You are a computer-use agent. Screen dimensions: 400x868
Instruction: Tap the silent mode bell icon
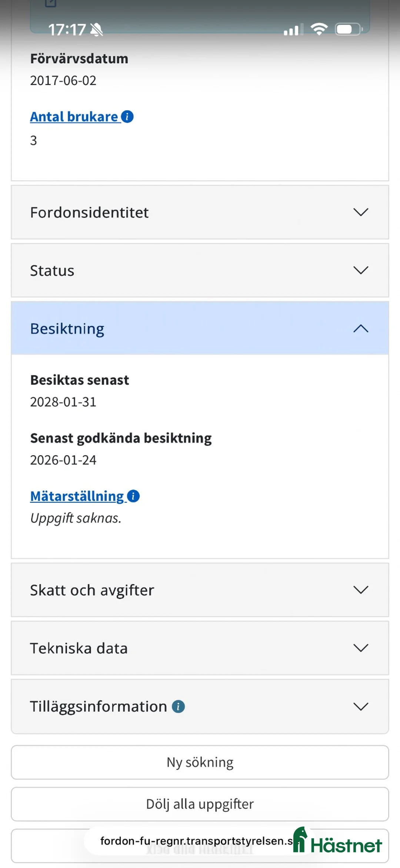[97, 30]
